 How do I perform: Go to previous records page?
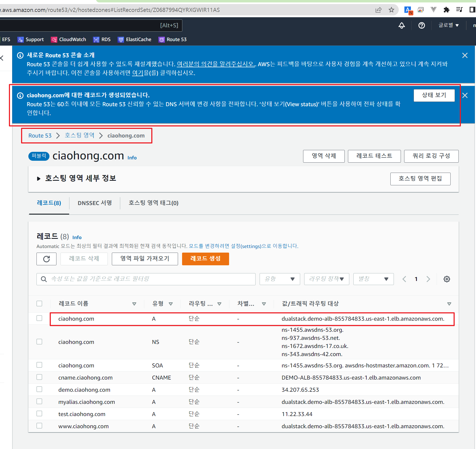pos(404,279)
